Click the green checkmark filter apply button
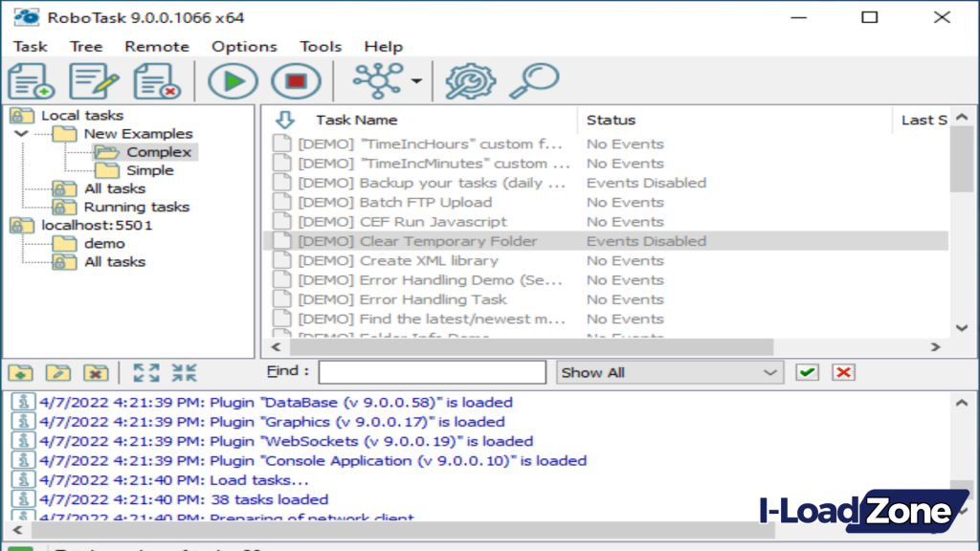The height and width of the screenshot is (551, 980). pyautogui.click(x=807, y=372)
